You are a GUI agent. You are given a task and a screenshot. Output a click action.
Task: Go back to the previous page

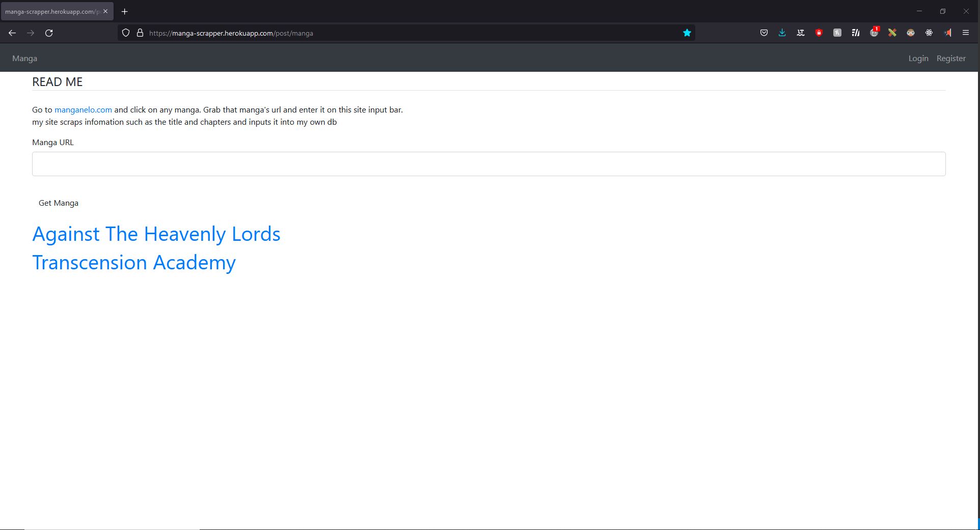click(x=12, y=33)
